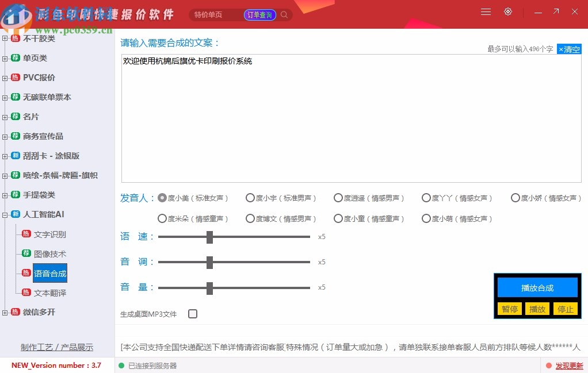Click the 播放合成 playback button
Image resolution: width=588 pixels, height=373 pixels.
(x=537, y=287)
